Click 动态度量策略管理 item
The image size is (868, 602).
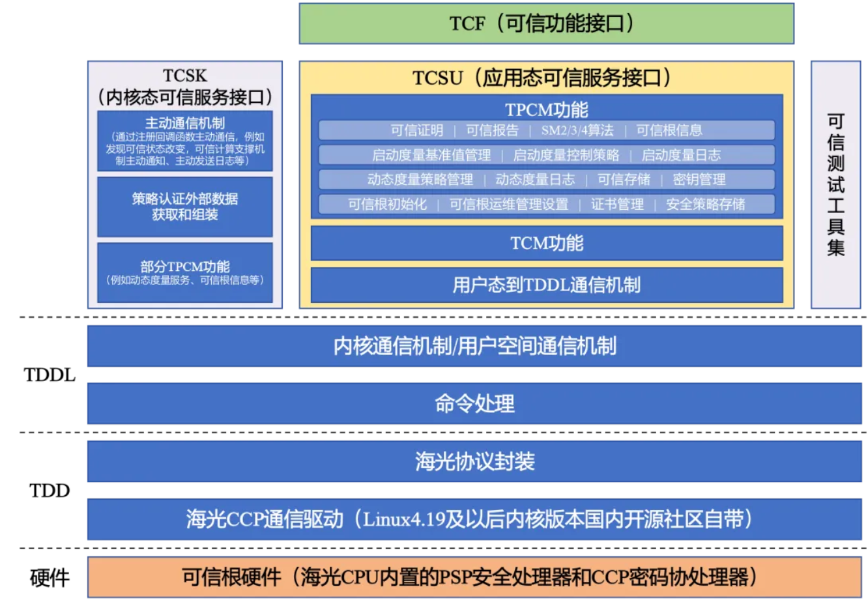[420, 180]
